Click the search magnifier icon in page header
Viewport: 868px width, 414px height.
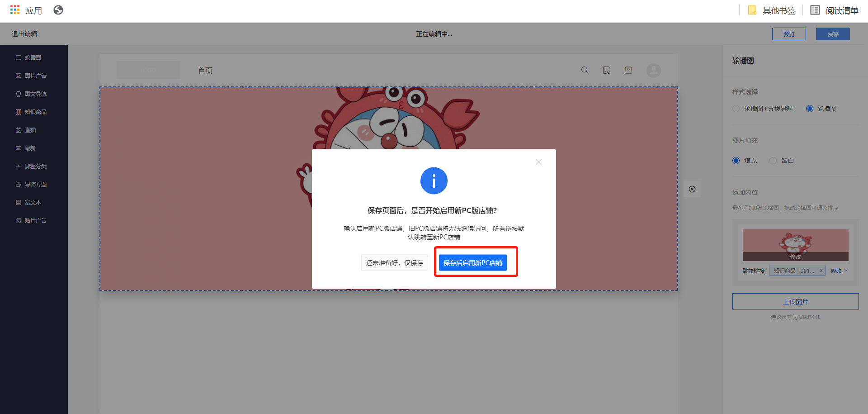[585, 70]
